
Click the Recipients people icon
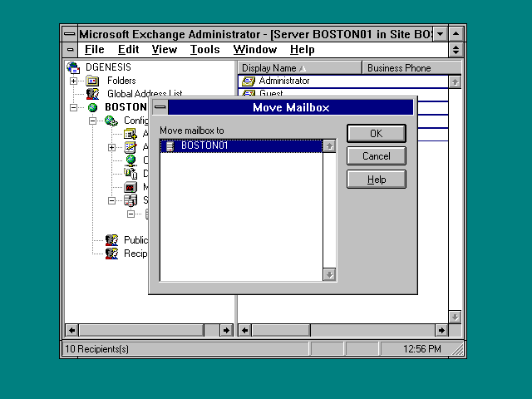(111, 254)
